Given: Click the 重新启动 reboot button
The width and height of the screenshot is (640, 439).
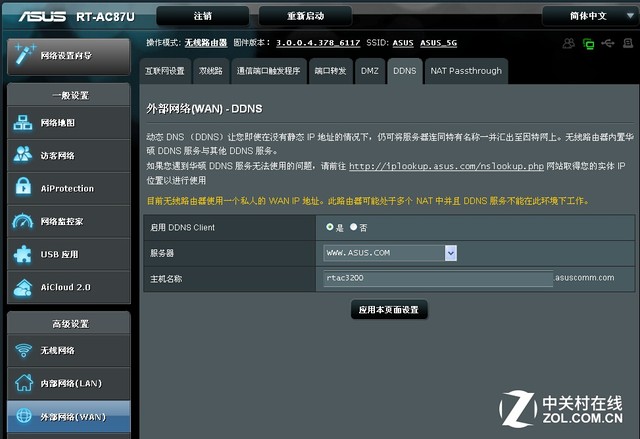Looking at the screenshot, I should coord(305,16).
